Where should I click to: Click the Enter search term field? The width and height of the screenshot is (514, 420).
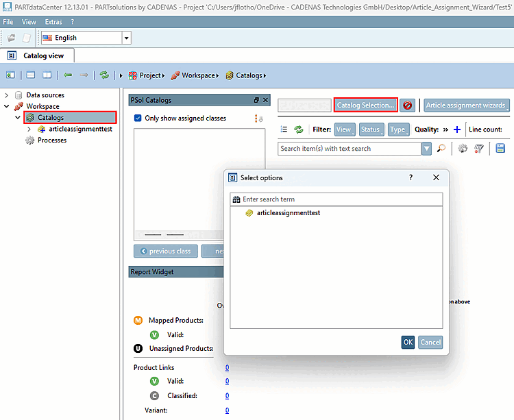coord(336,199)
